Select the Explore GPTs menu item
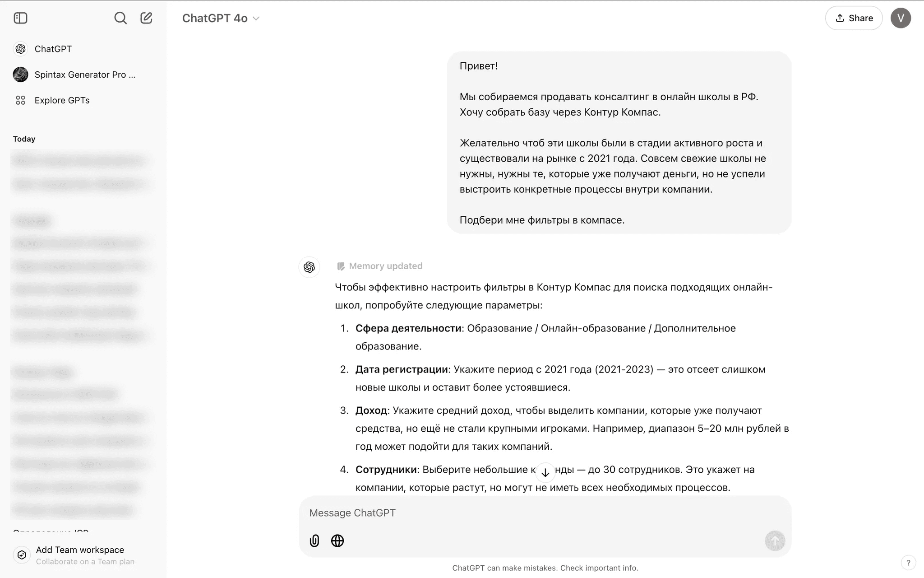Viewport: 924px width, 578px height. point(61,100)
